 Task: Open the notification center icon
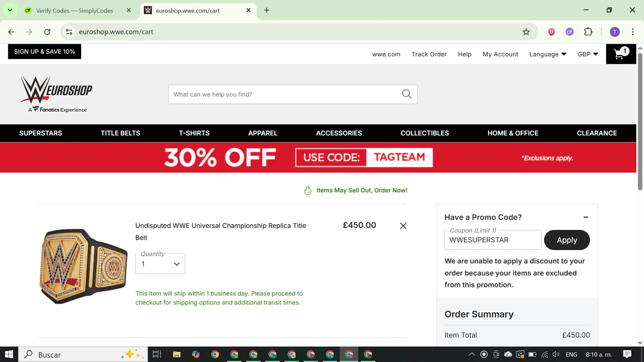click(627, 354)
